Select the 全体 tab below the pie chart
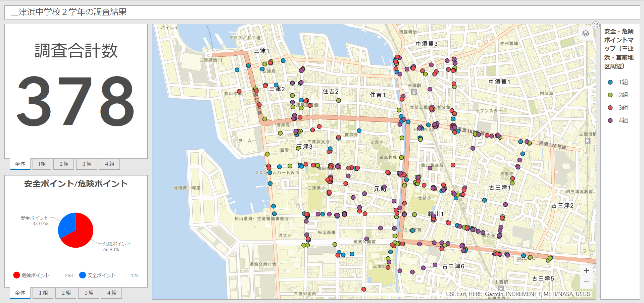The width and height of the screenshot is (644, 303). (x=20, y=293)
